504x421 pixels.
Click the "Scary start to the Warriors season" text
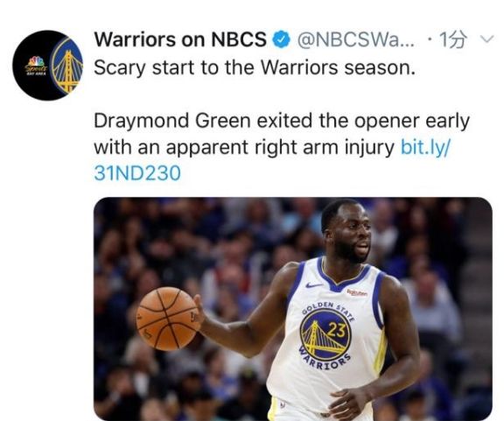(x=255, y=68)
